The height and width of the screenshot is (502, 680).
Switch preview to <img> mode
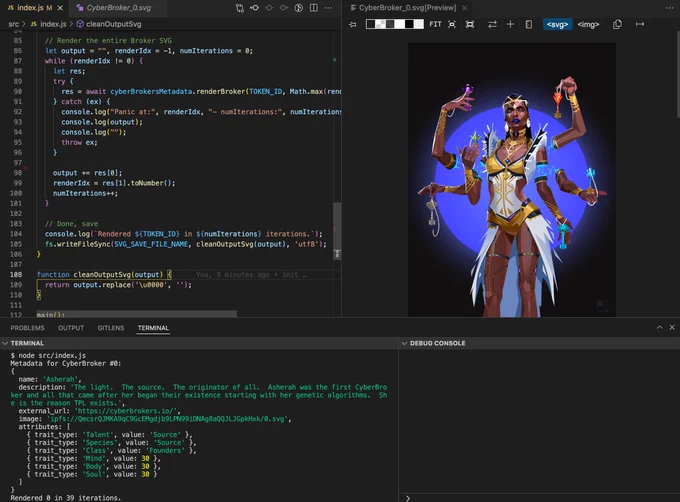(x=588, y=24)
